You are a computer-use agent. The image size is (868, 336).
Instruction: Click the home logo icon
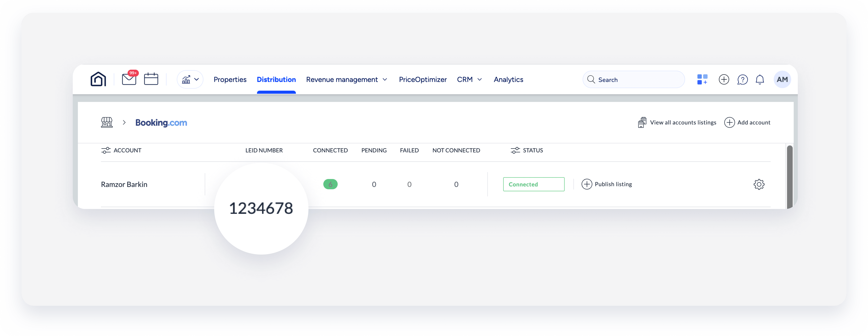click(x=98, y=79)
